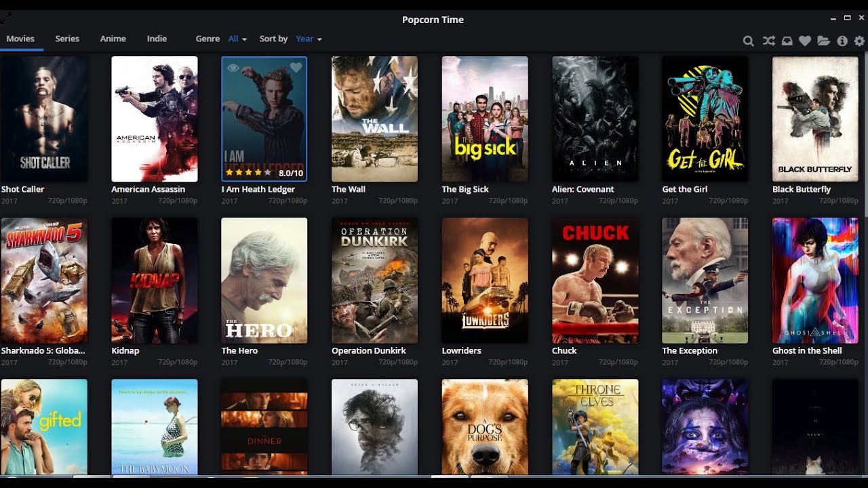Click the Black Butterfly title text
868x488 pixels.
click(802, 190)
